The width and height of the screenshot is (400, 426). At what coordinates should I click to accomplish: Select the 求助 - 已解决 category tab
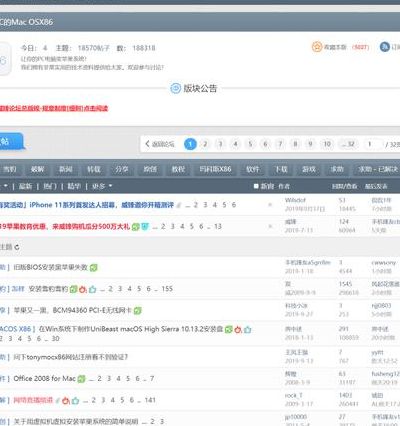[377, 169]
